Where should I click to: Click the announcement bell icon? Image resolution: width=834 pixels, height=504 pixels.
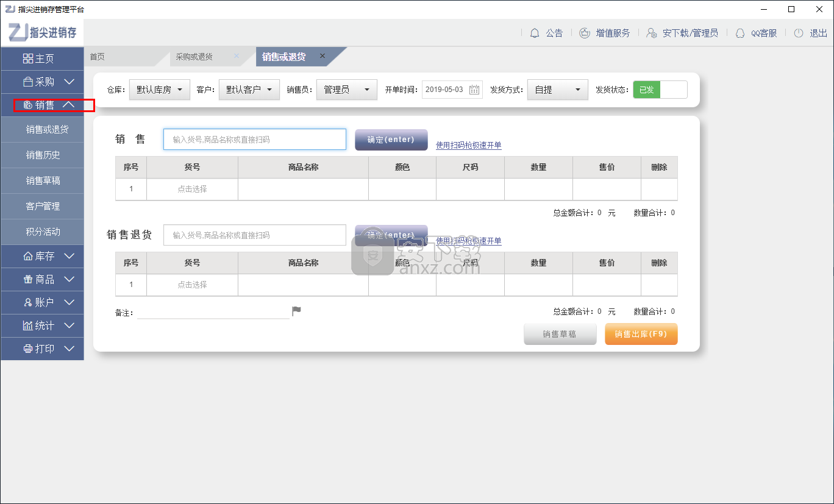535,33
